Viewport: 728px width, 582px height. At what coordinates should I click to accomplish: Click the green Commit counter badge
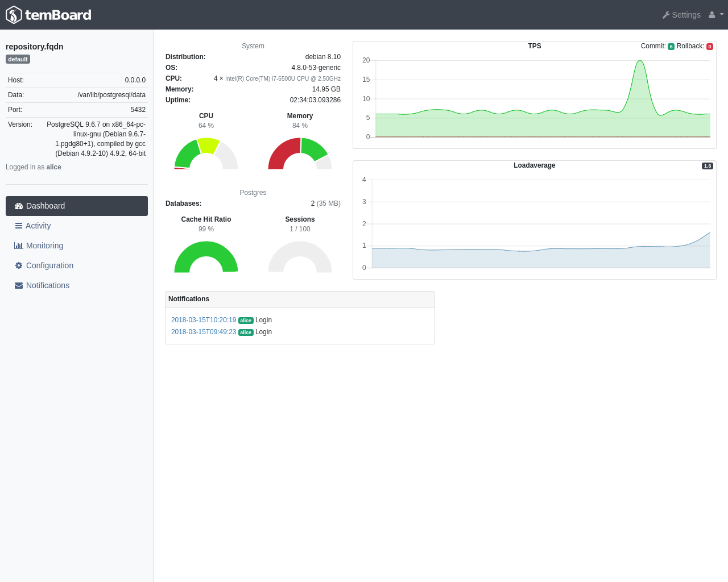pos(671,46)
